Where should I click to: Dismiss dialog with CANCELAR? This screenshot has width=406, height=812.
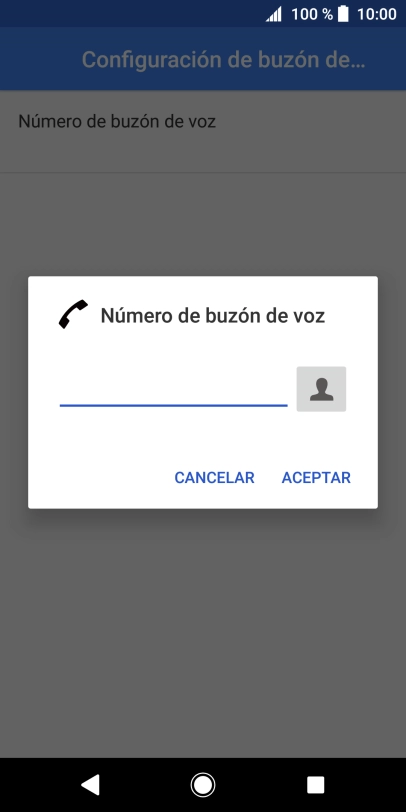214,477
